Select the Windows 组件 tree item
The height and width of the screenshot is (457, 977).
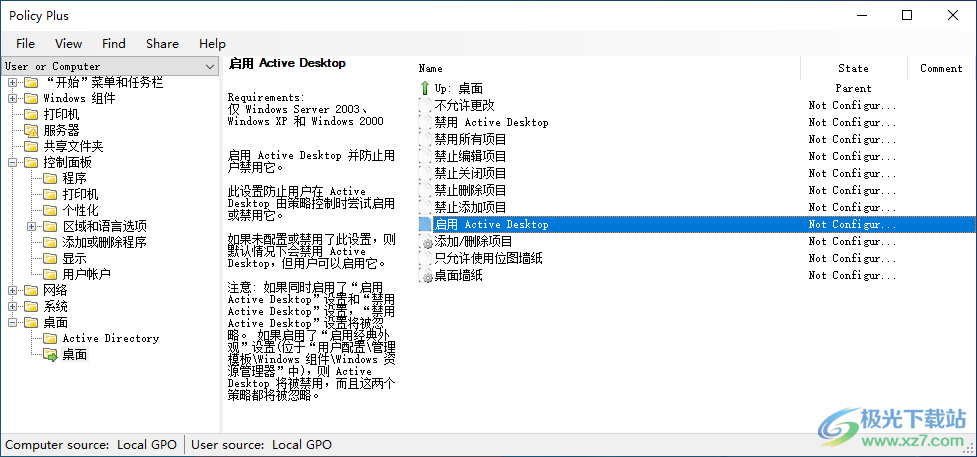(79, 99)
